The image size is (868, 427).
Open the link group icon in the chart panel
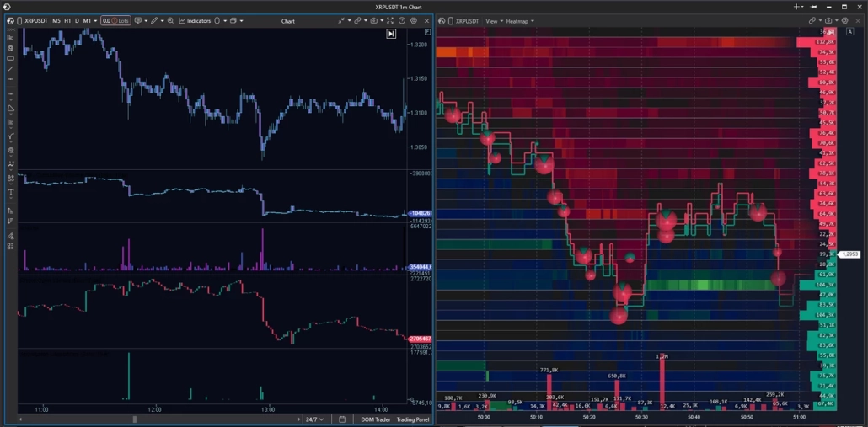[x=357, y=20]
